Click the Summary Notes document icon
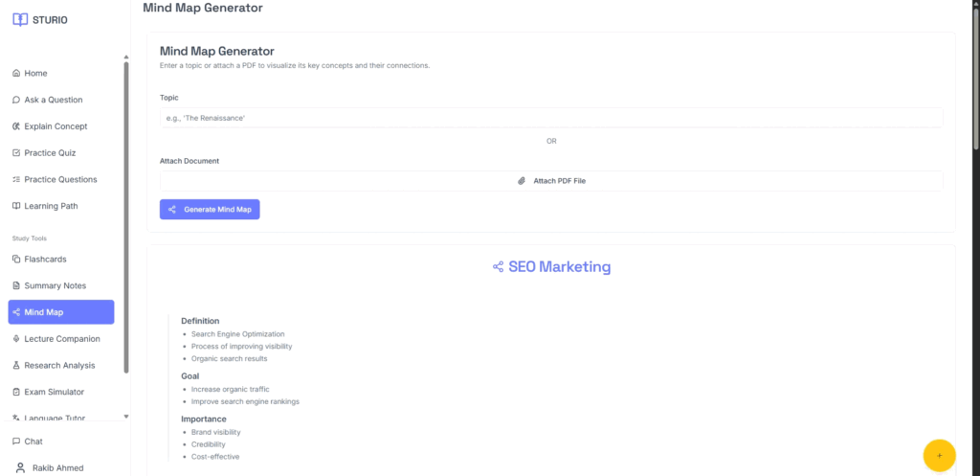980x476 pixels. (x=16, y=285)
